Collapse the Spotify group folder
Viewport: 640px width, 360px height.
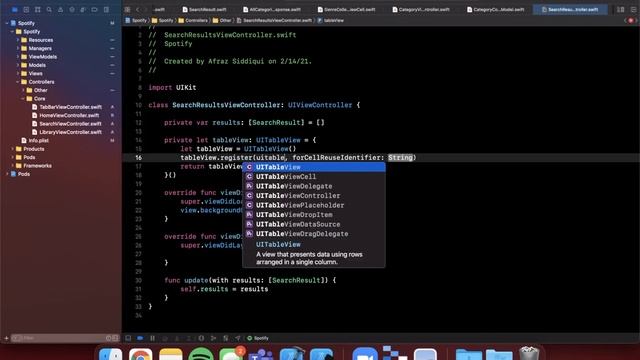tap(12, 31)
